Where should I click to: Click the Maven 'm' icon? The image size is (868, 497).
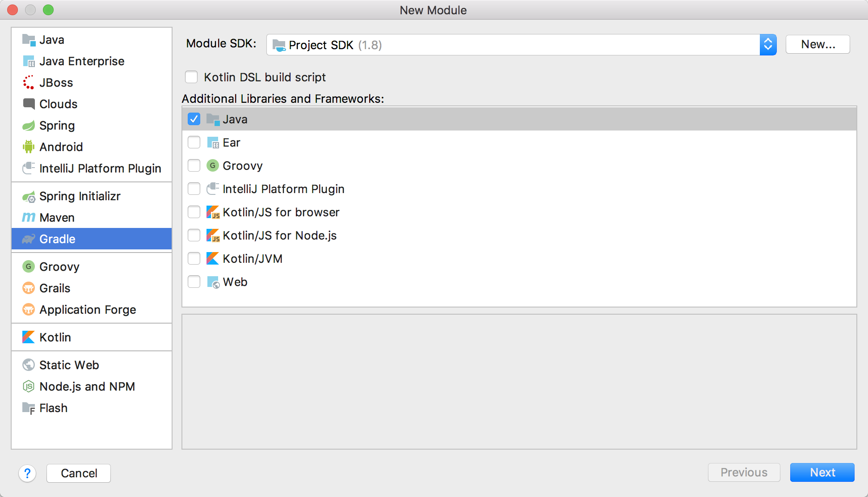coord(29,218)
